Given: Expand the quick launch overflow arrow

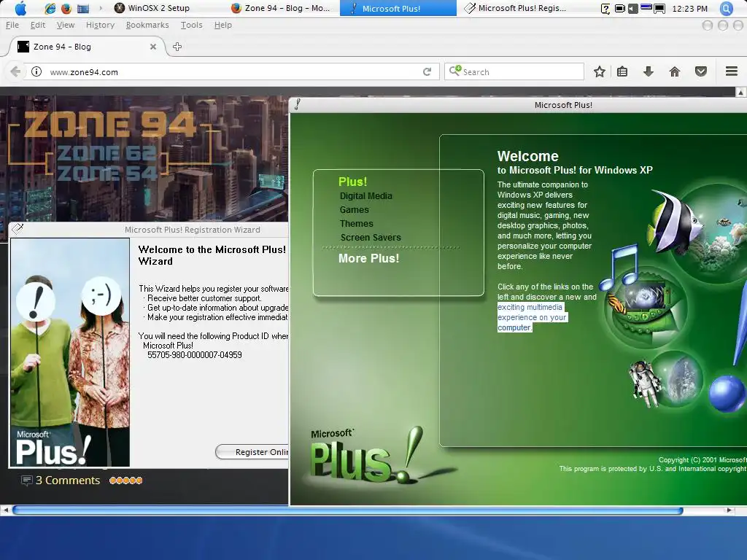Looking at the screenshot, I should [101, 8].
